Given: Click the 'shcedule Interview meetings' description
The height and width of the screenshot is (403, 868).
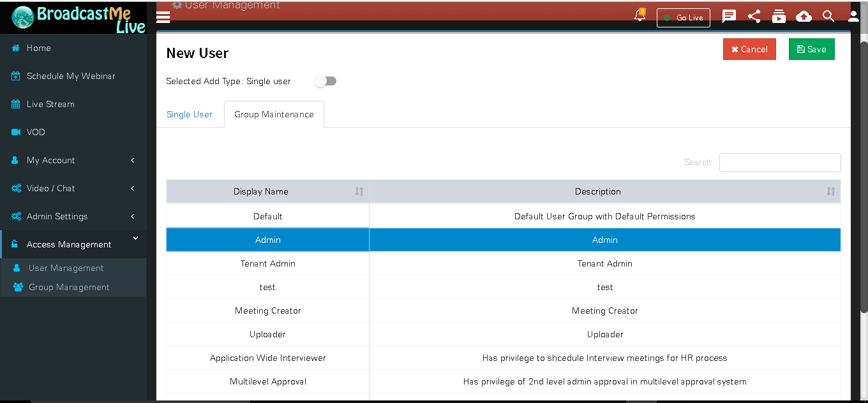Looking at the screenshot, I should (605, 358).
